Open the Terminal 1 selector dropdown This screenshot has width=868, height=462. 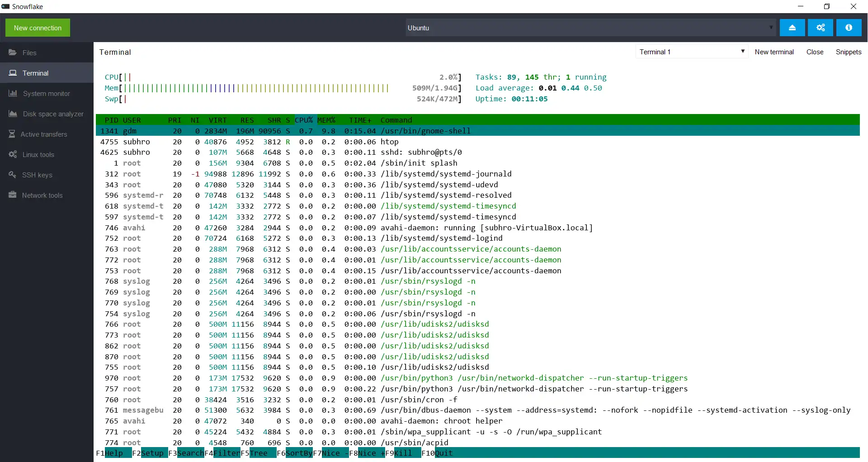(x=692, y=52)
